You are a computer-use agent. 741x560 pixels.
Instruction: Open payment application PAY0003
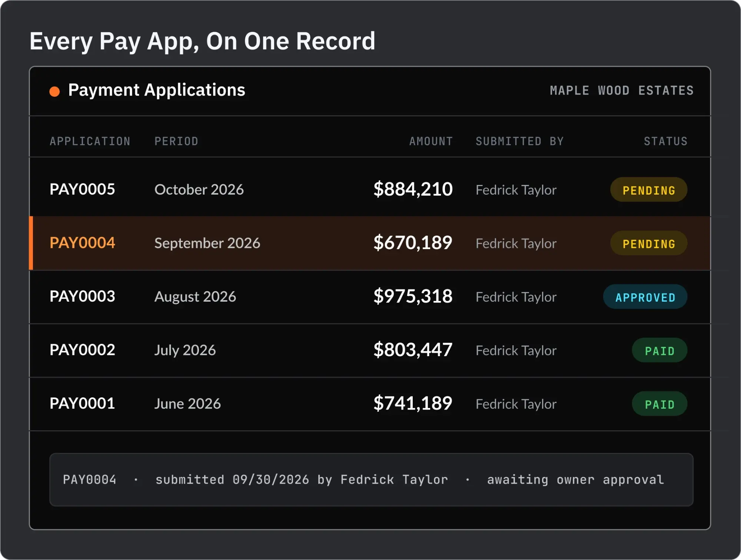click(x=82, y=296)
